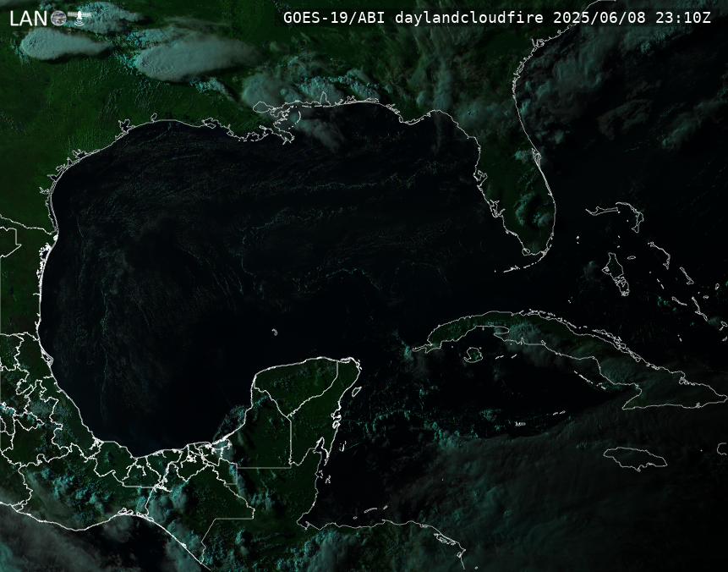Click the '2025/06/08' date text

click(599, 18)
